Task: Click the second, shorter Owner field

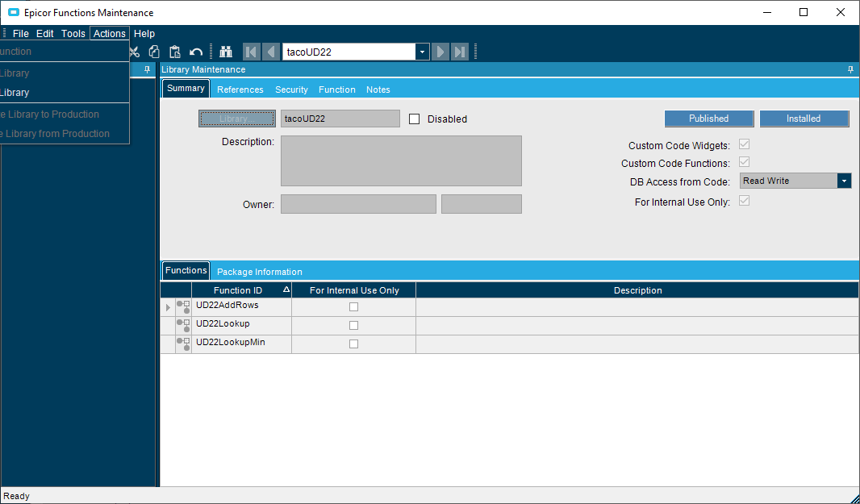Action: click(x=481, y=204)
